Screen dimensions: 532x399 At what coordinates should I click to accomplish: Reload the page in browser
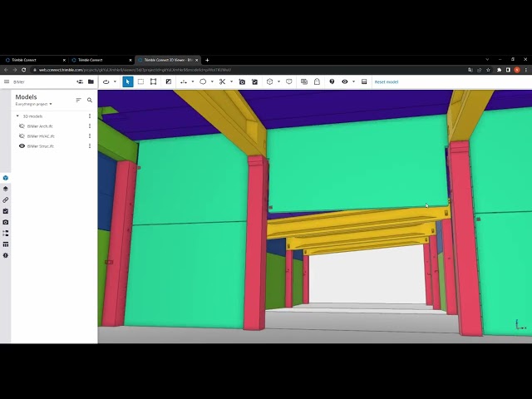(x=24, y=70)
